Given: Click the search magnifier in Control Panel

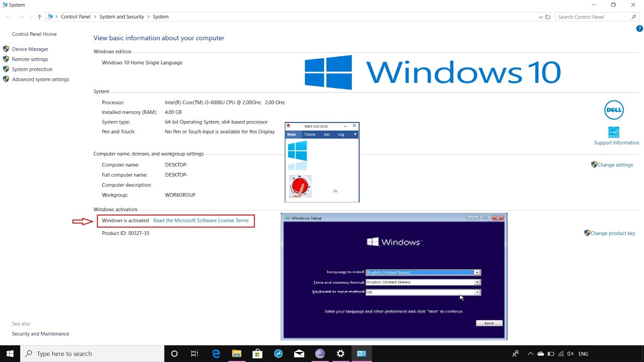Looking at the screenshot, I should (634, 17).
